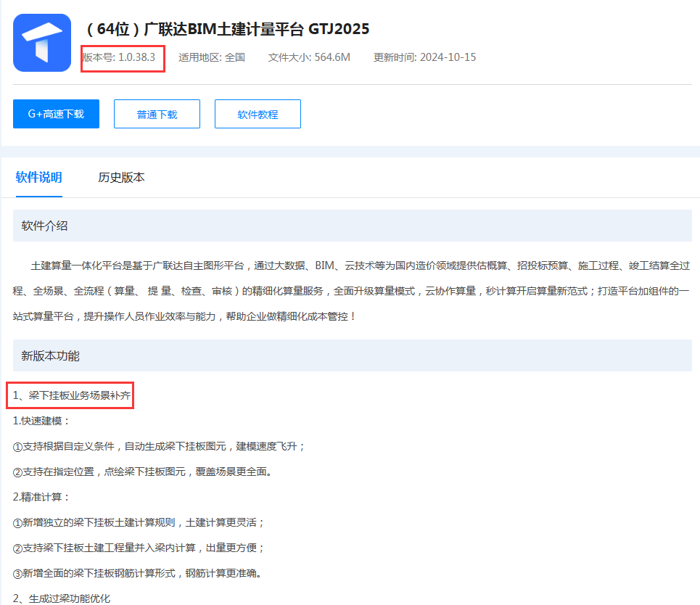Click the line ①支持根据自定义条件
Image resolution: width=700 pixels, height=605 pixels.
coord(158,446)
